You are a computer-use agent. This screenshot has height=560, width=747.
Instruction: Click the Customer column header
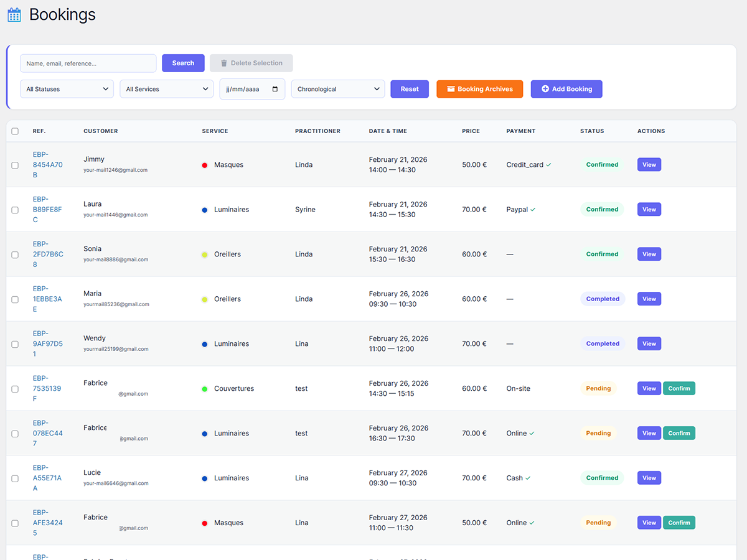click(x=101, y=131)
